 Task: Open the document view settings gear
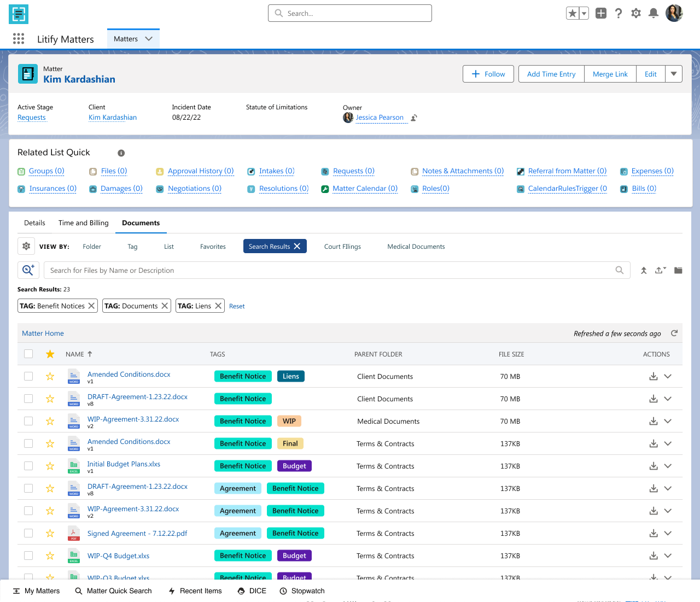coord(26,247)
